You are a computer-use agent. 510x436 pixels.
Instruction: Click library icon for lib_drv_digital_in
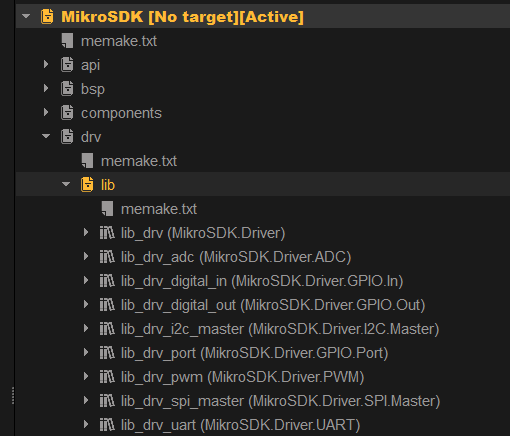[x=107, y=281]
